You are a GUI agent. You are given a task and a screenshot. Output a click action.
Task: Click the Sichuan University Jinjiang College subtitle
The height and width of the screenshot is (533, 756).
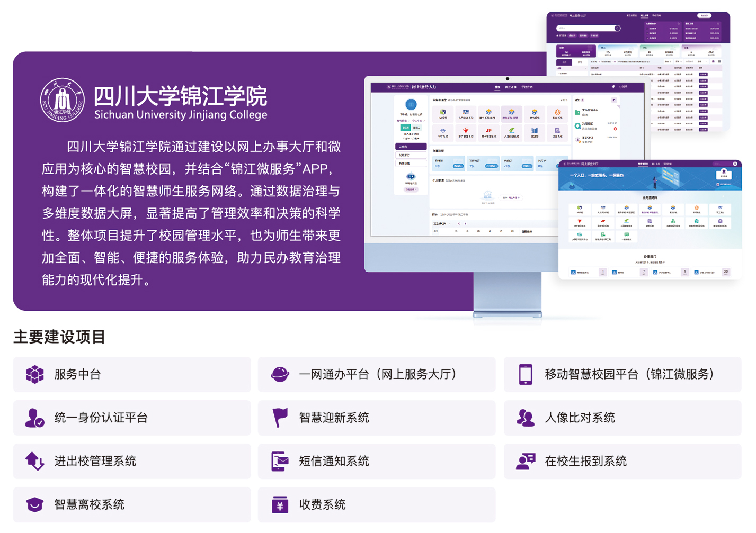pos(181,115)
